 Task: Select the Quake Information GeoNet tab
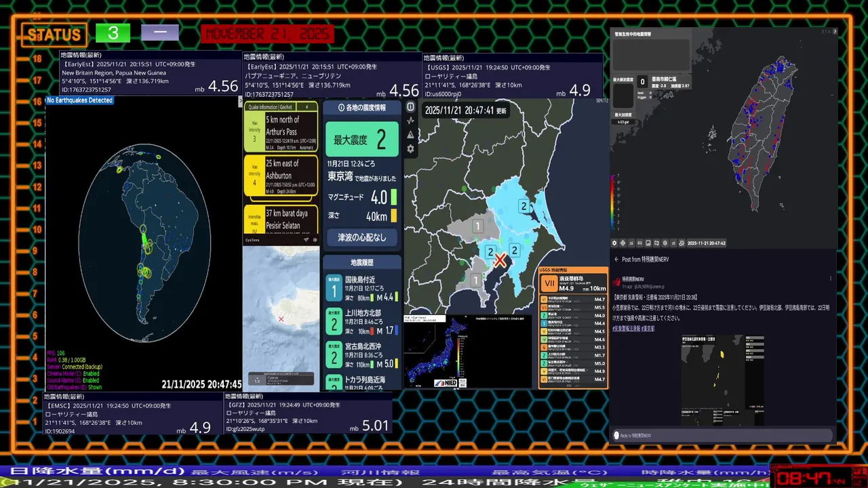tap(271, 107)
